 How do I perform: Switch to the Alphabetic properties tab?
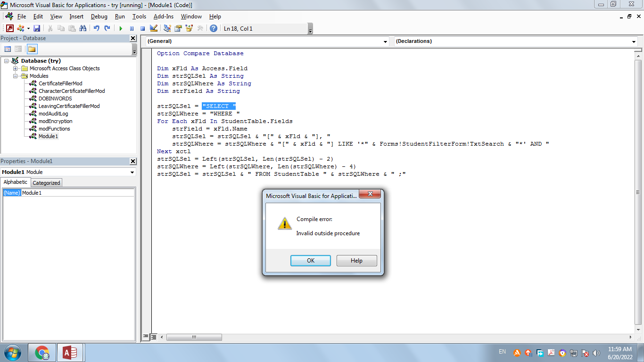coord(16,182)
